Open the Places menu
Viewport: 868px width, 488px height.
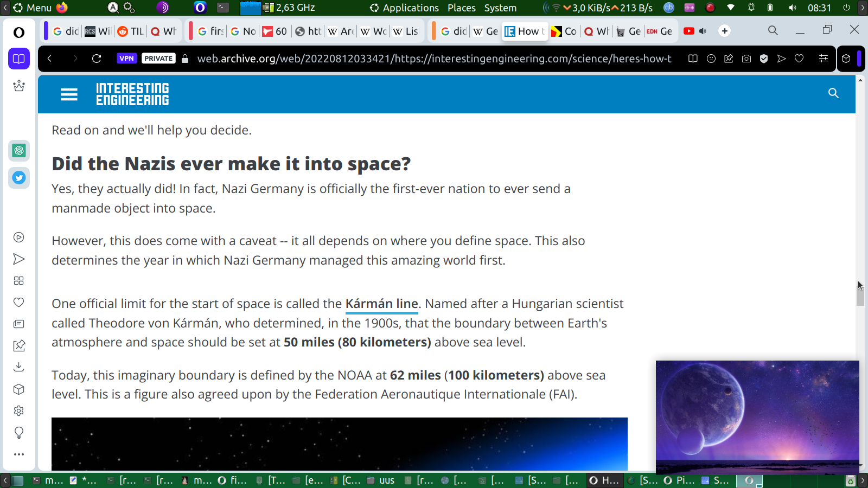pos(462,8)
